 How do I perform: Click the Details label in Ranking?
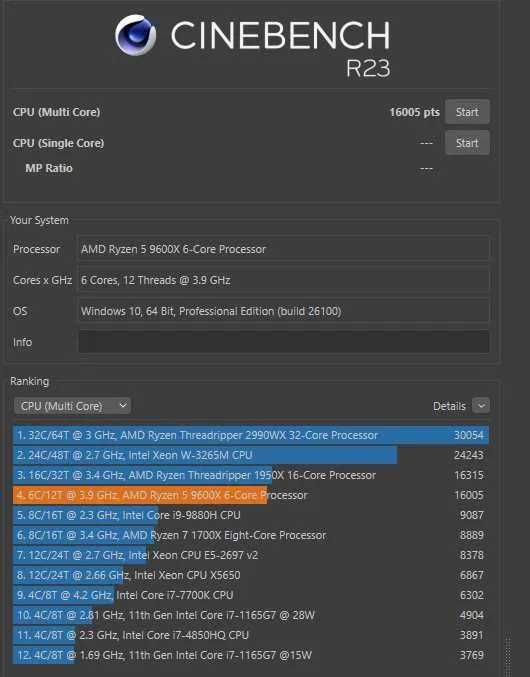tap(449, 406)
